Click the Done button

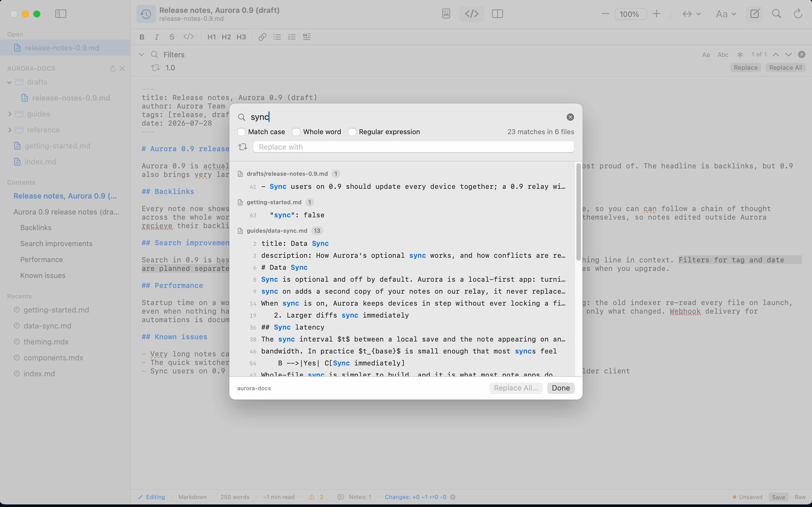[x=561, y=388]
